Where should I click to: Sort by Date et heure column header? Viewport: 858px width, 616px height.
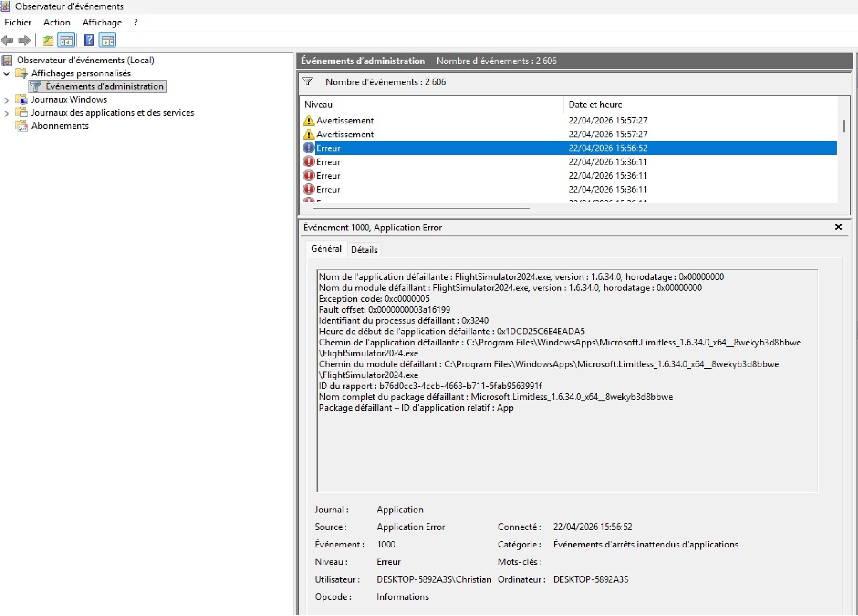tap(595, 105)
